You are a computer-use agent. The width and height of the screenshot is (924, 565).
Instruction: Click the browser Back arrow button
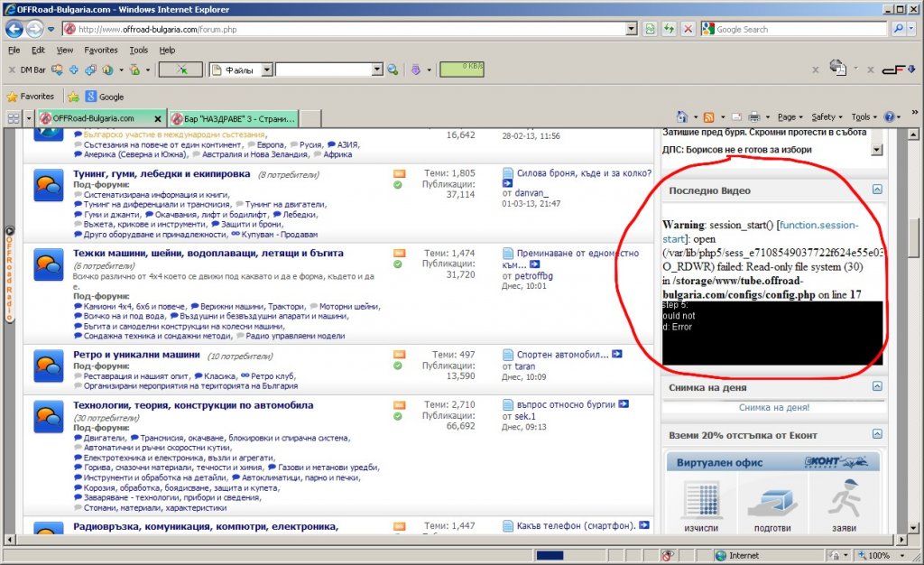[14, 29]
